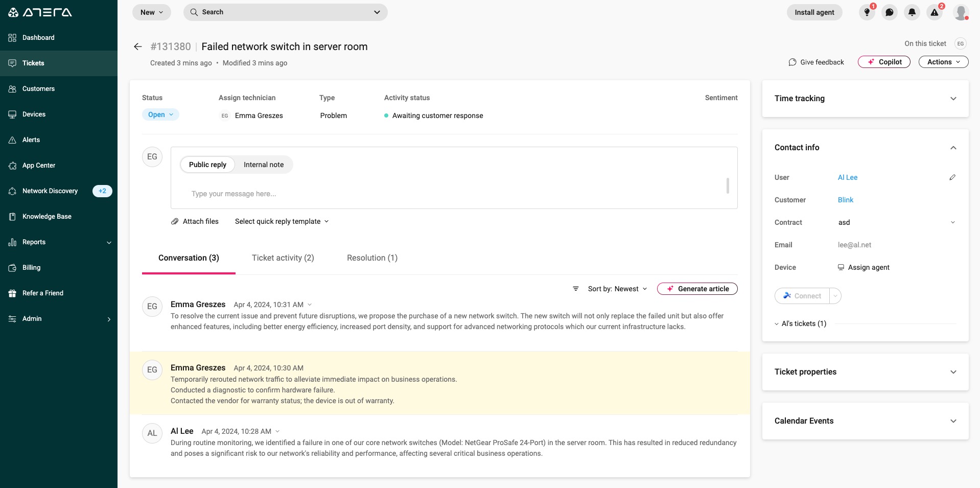Open Devices in the sidebar
980x488 pixels.
tap(59, 114)
